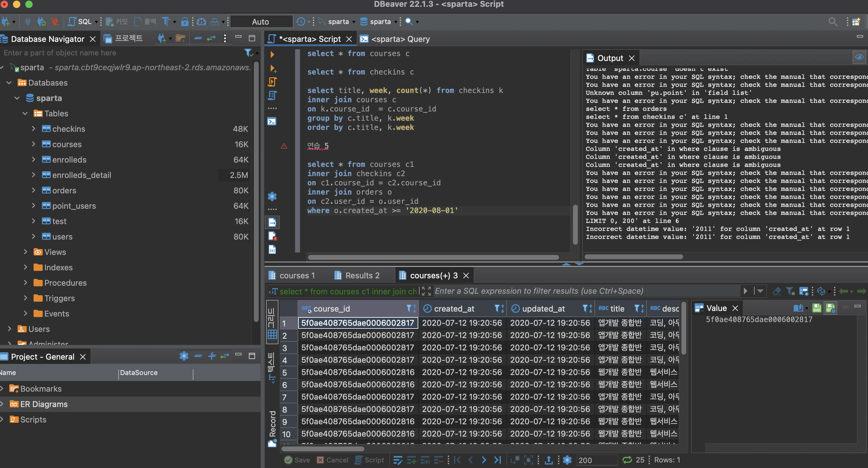This screenshot has width=868, height=468.
Task: Click the ER Diagrams project item
Action: coord(44,404)
